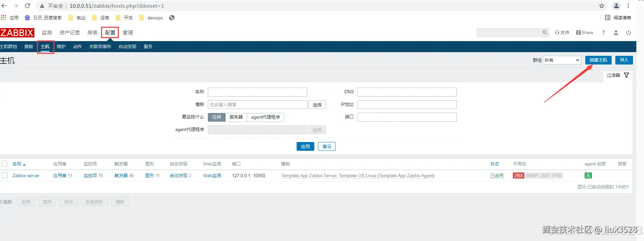Switch to the 主机群组 submenu tab
The image size is (644, 241).
pos(8,46)
